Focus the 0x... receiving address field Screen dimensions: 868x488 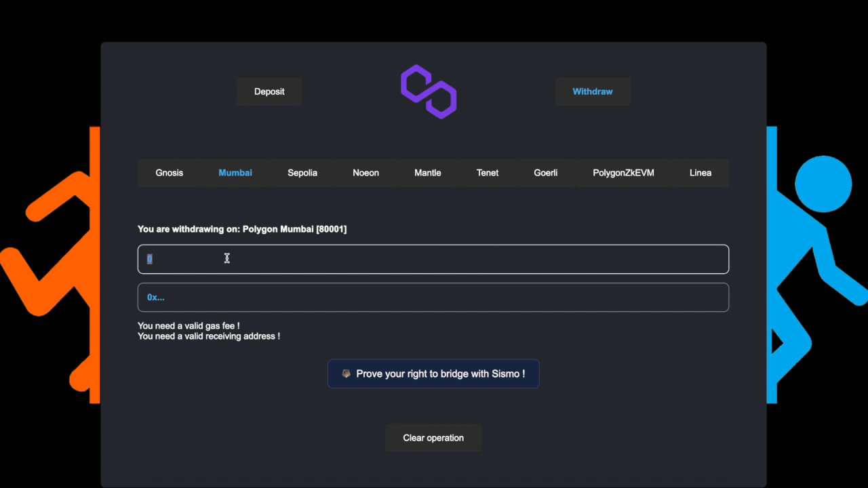click(433, 297)
